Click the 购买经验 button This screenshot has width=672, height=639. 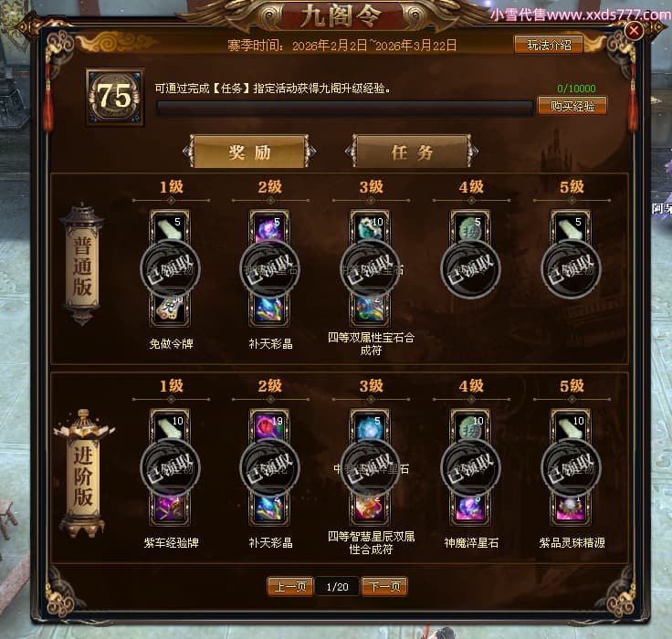click(x=572, y=106)
